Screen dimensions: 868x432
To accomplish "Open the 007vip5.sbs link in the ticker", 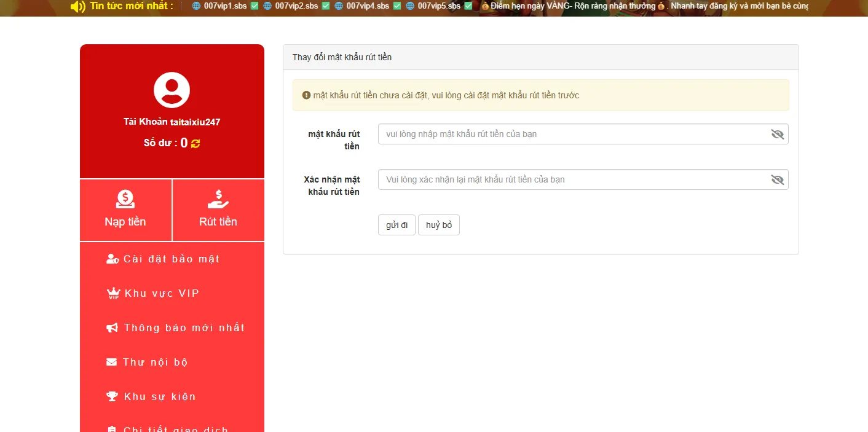I will point(440,7).
